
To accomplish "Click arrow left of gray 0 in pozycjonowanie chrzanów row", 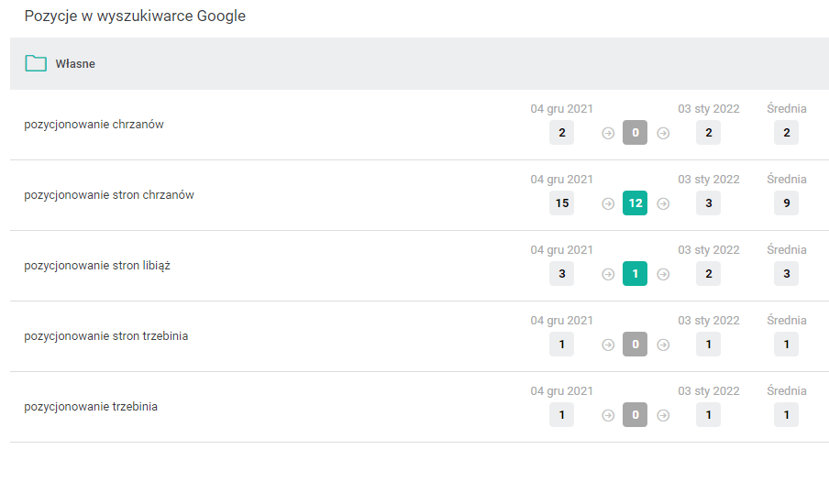I will point(607,133).
